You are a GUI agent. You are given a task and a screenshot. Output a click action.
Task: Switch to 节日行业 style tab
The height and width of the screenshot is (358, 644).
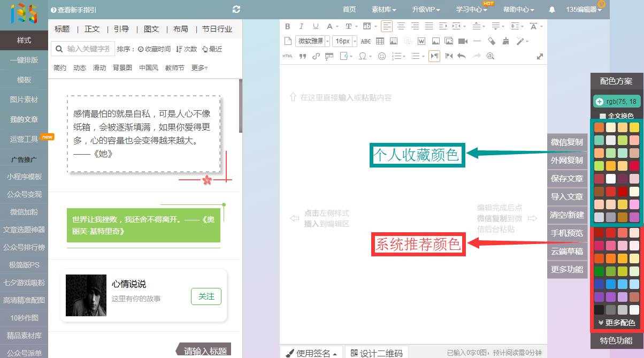click(x=217, y=29)
